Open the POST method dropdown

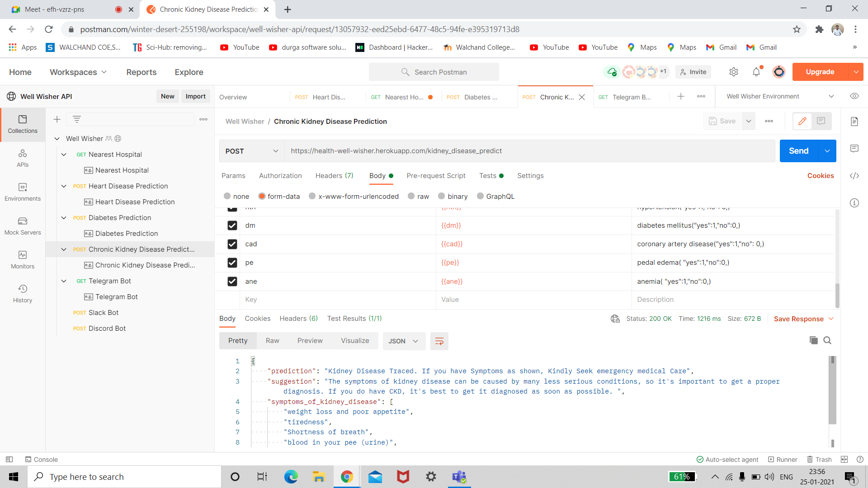coord(251,151)
